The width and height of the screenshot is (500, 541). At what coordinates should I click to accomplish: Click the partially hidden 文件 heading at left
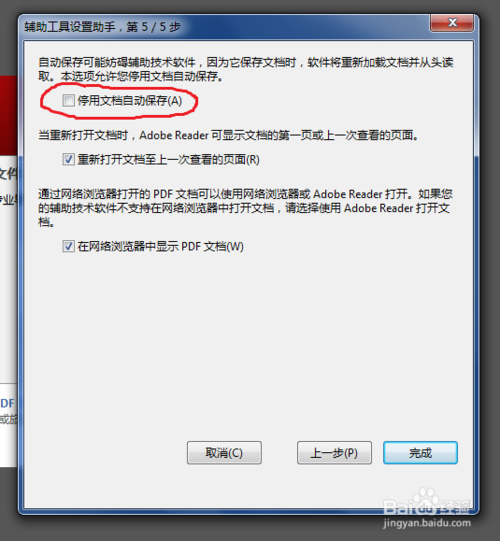(8, 174)
